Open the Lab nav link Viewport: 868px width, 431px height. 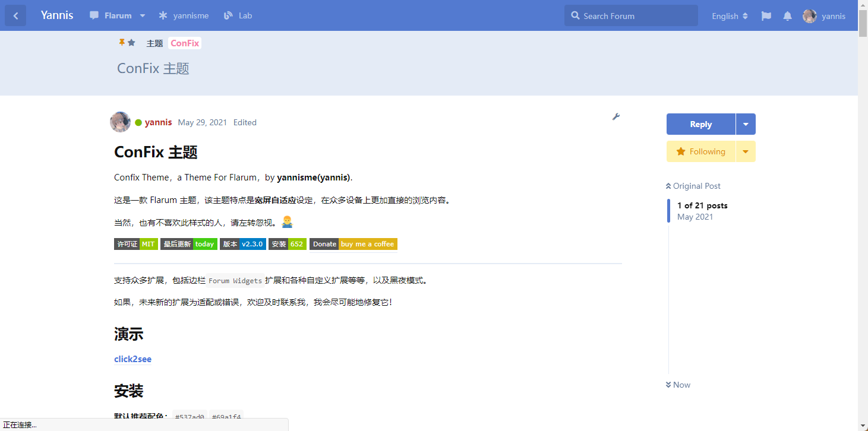238,16
